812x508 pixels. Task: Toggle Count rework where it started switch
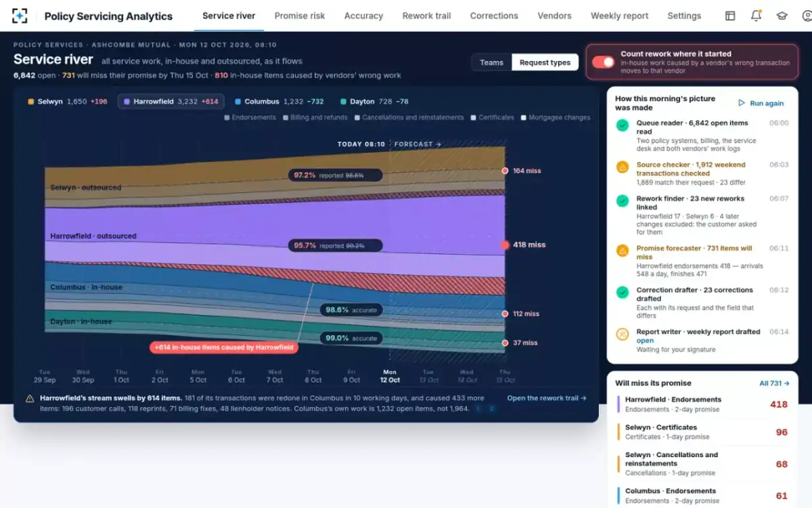[x=603, y=62]
